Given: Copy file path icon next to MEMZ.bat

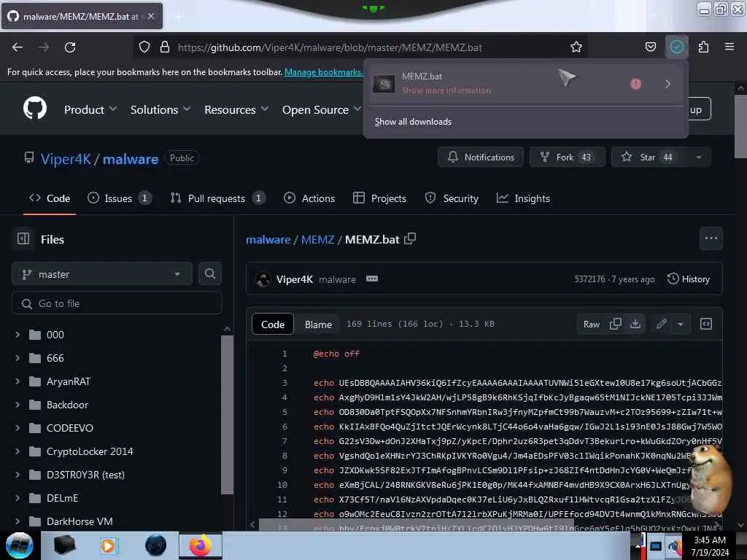Looking at the screenshot, I should click(x=410, y=238).
